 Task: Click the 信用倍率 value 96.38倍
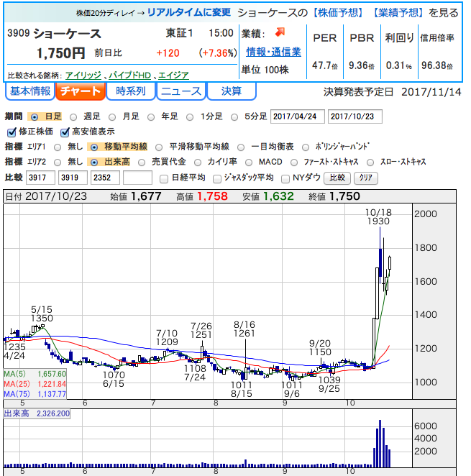(437, 65)
